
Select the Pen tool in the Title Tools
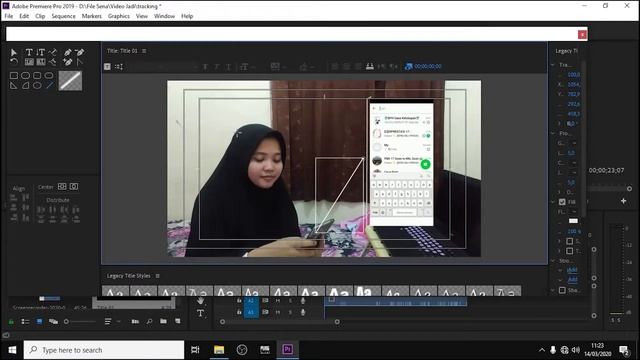(67, 52)
